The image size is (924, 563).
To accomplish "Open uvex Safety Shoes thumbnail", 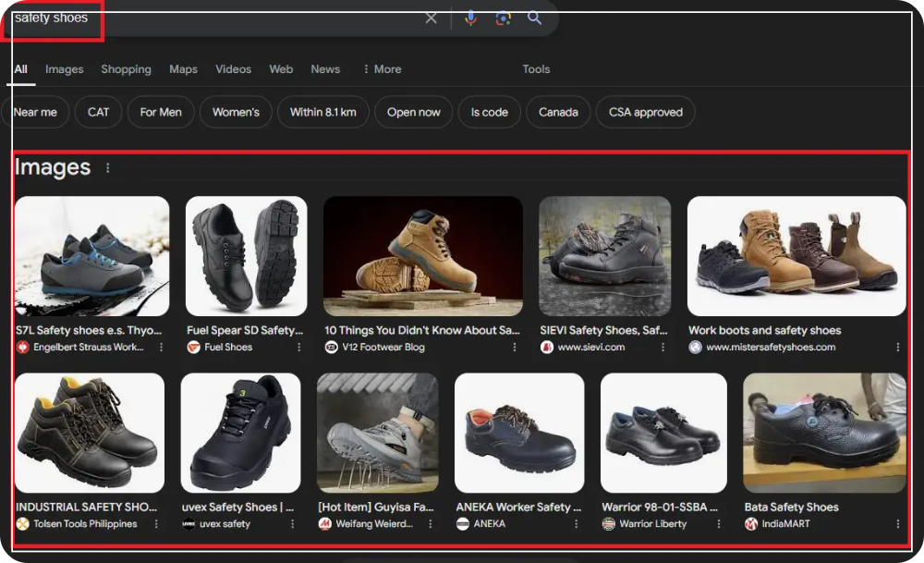I will [x=240, y=433].
